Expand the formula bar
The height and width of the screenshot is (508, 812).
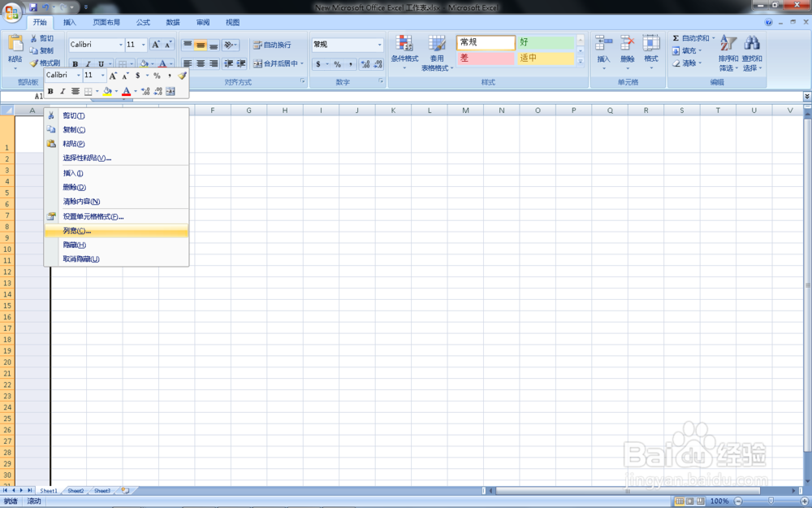[807, 97]
